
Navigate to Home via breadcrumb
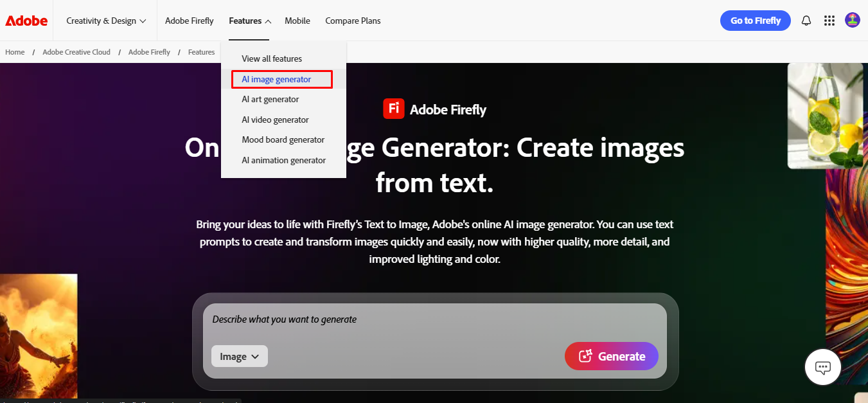pos(14,51)
